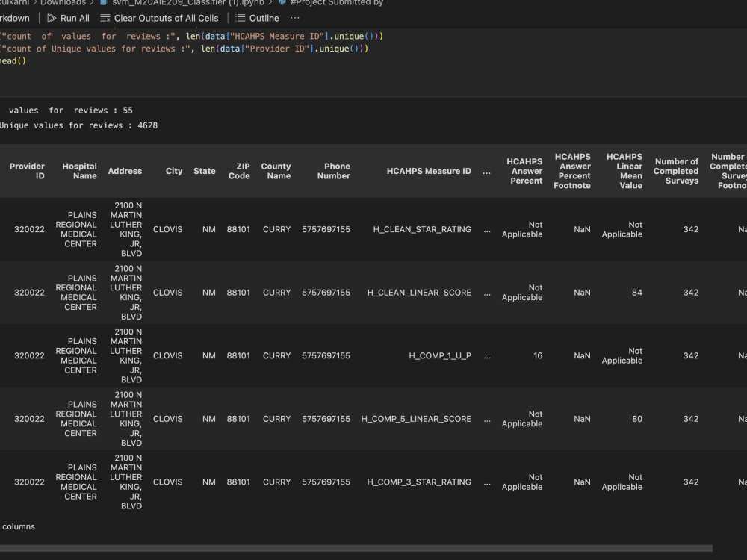This screenshot has height=560, width=747.
Task: Click the State column header
Action: [205, 171]
